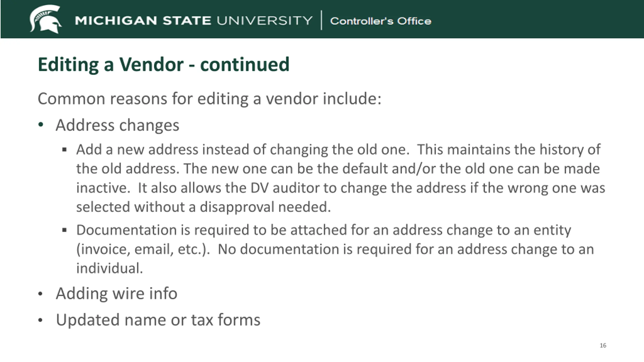Select the Updated name or tax forms text
This screenshot has width=644, height=362.
point(158,320)
